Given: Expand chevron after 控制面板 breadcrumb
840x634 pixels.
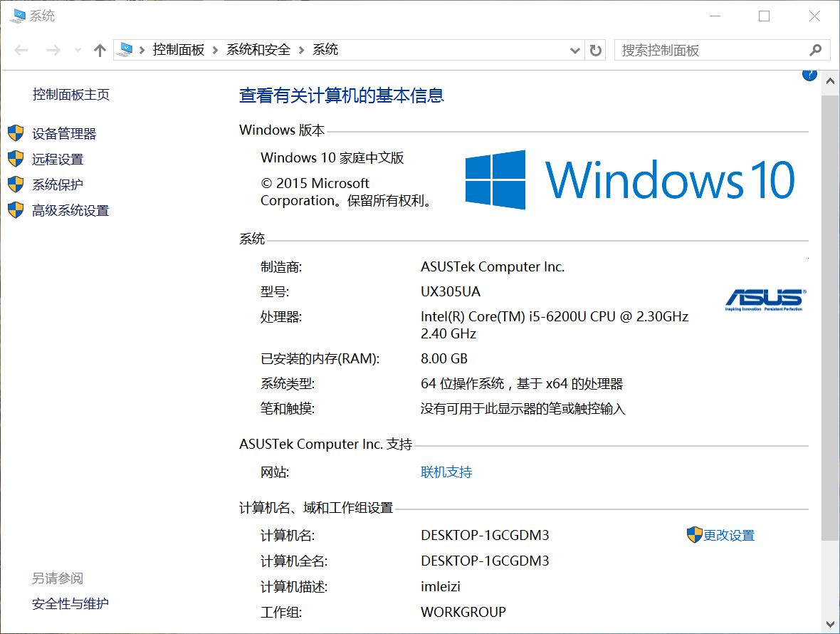Looking at the screenshot, I should (x=216, y=51).
